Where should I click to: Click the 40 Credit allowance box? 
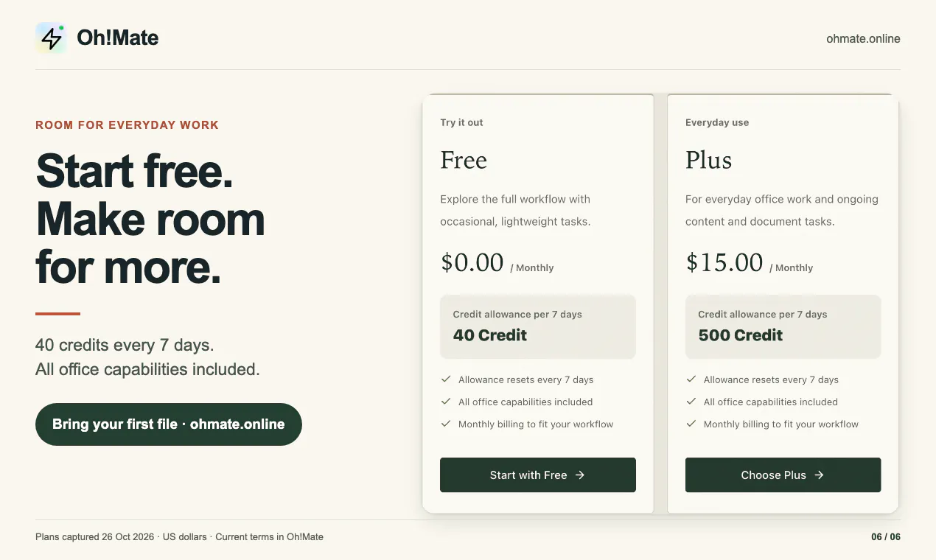pos(538,327)
